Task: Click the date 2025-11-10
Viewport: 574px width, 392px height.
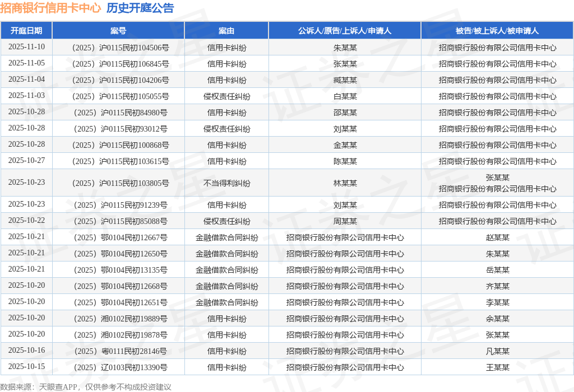Action: click(x=26, y=47)
